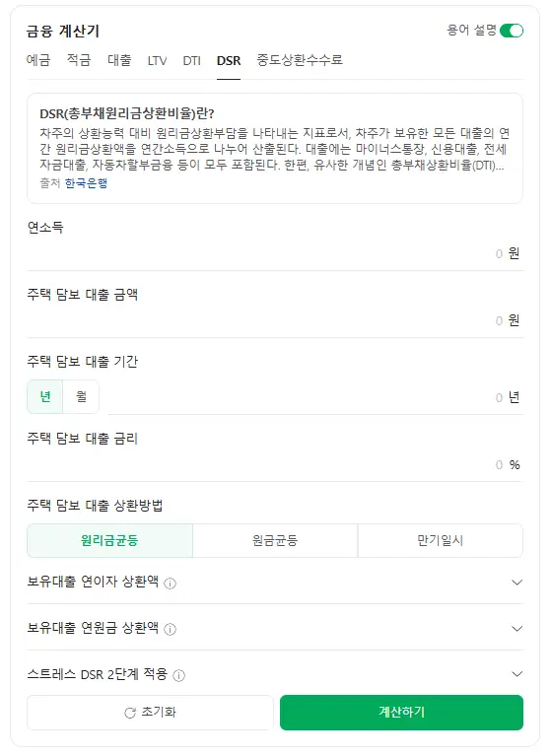Choose 만기일시 repayment method
551x756 pixels.
[441, 540]
